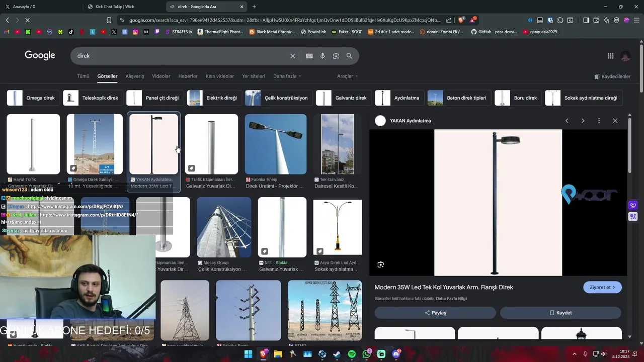
Task: Click the Lens icon on preview image
Action: click(381, 264)
